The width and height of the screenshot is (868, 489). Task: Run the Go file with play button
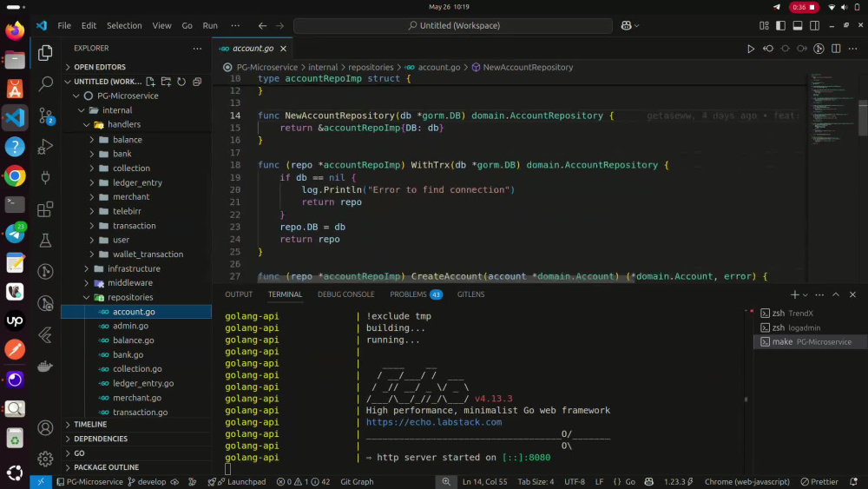pos(751,49)
